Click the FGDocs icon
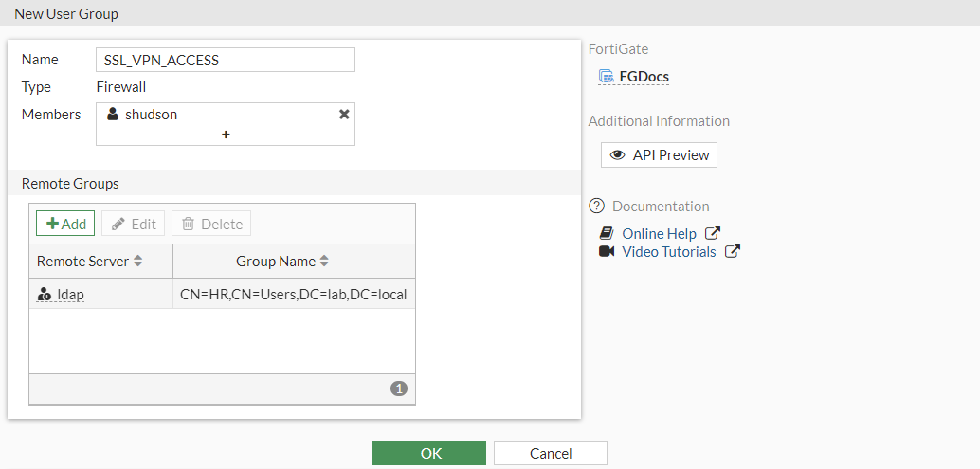Screen dimensions: 980x469 (606, 77)
